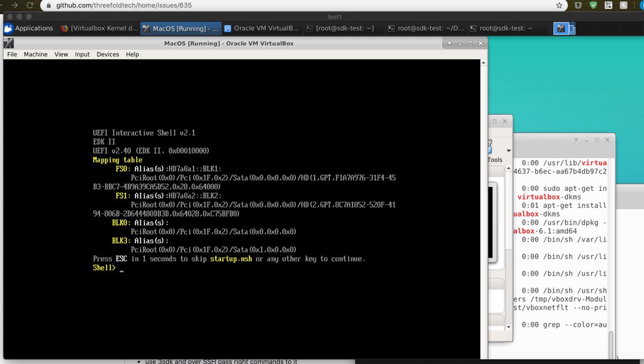The width and height of the screenshot is (644, 364).
Task: Open the root@sdk-test ~/D terminal
Action: tap(425, 29)
